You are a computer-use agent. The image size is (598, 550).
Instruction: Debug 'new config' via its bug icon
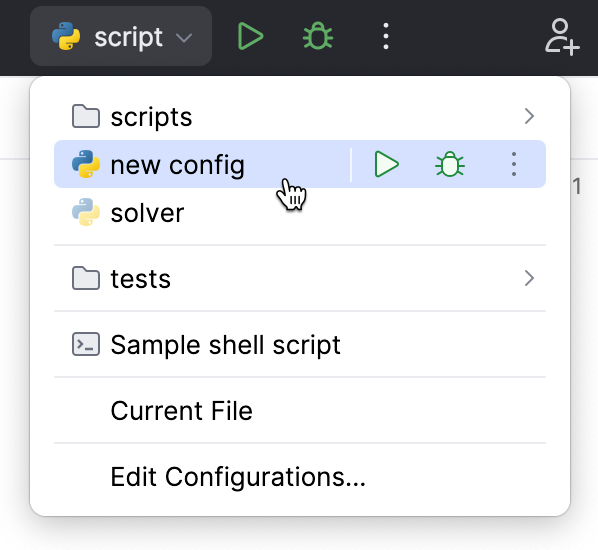450,164
